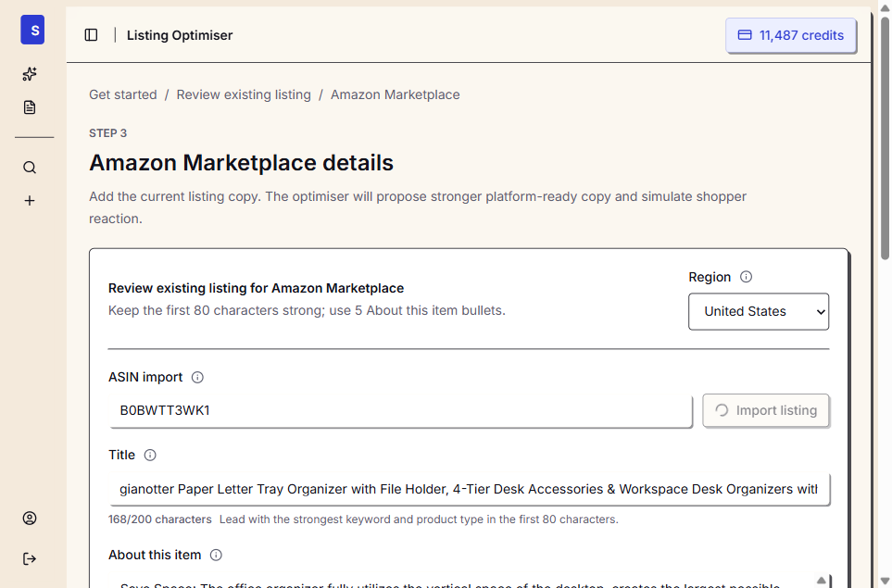Click the Amazon Marketplace breadcrumb
The image size is (892, 588).
coord(396,94)
